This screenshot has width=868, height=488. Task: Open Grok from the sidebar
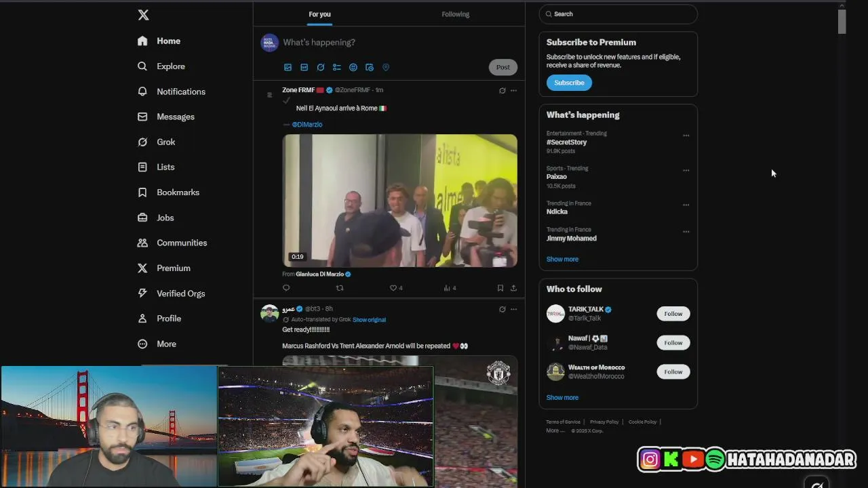157,142
